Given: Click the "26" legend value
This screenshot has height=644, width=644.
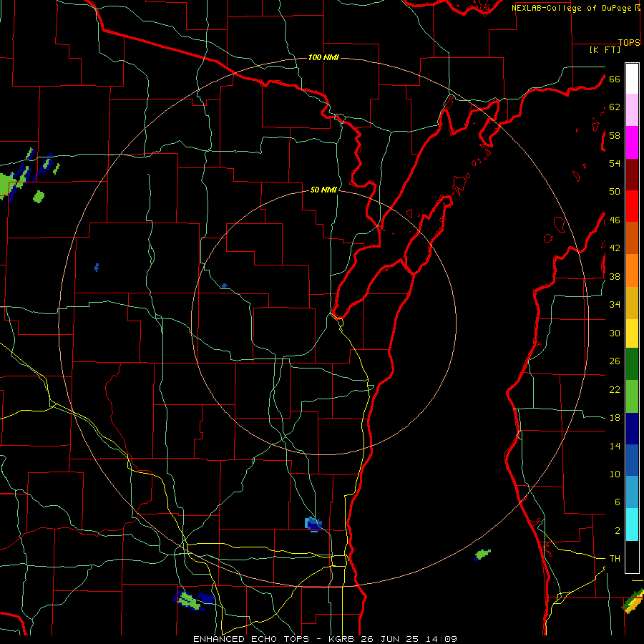Looking at the screenshot, I should [615, 361].
